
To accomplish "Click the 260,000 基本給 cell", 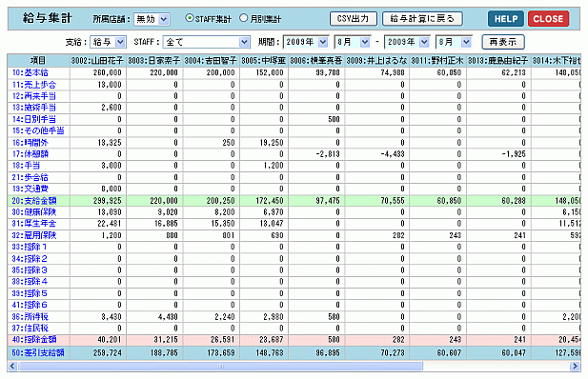I will (x=98, y=72).
